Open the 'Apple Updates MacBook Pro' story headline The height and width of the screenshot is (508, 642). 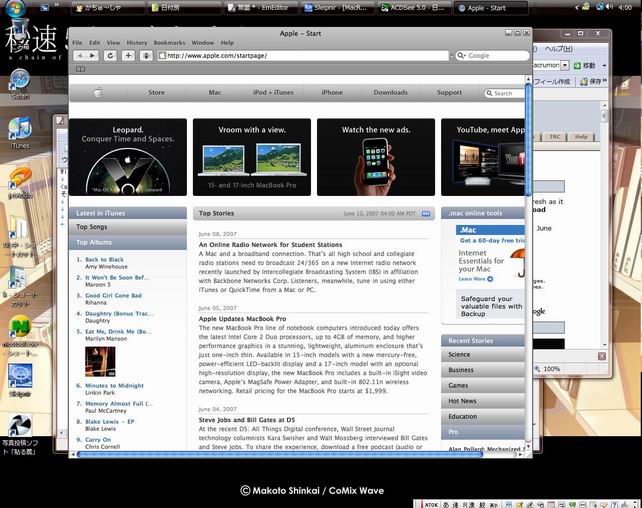(242, 319)
